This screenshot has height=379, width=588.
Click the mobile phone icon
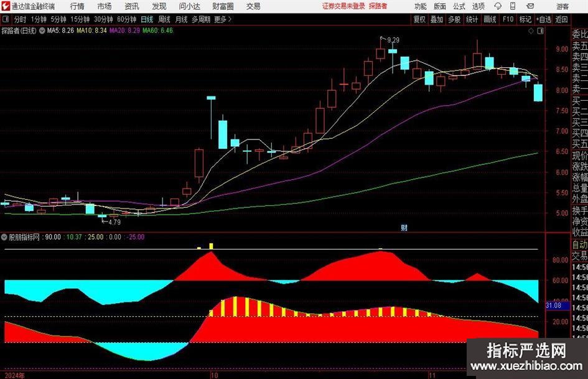(x=513, y=6)
